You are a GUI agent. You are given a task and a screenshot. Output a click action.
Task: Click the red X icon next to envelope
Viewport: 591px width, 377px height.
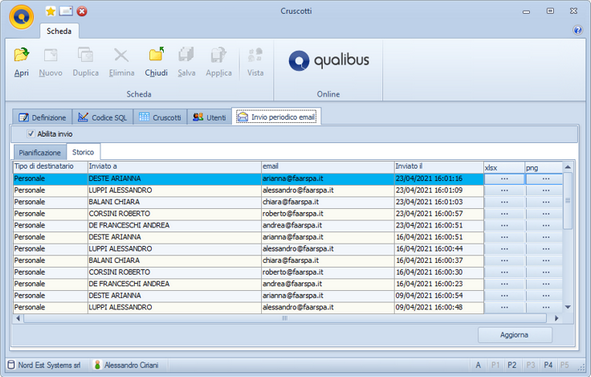pyautogui.click(x=82, y=11)
